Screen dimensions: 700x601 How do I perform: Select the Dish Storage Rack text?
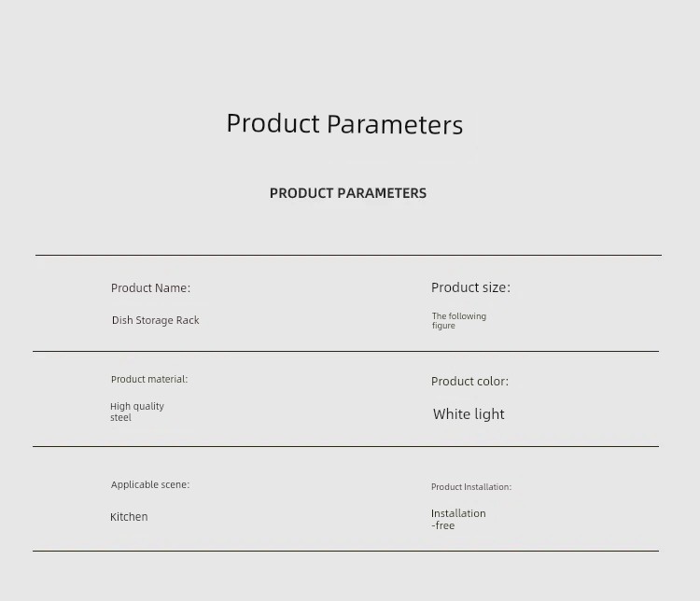155,320
